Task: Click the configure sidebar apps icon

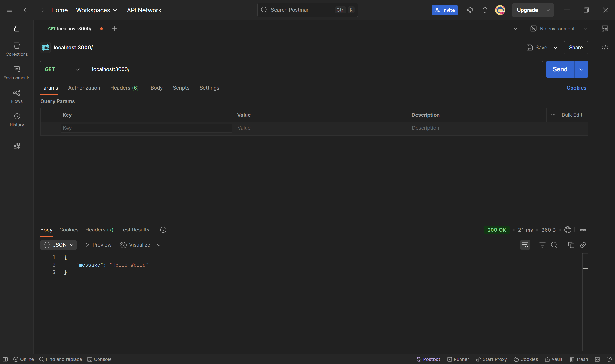Action: pyautogui.click(x=17, y=146)
